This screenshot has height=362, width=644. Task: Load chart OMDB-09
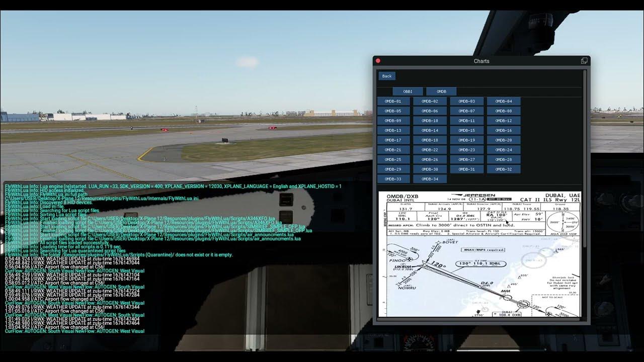pyautogui.click(x=393, y=121)
